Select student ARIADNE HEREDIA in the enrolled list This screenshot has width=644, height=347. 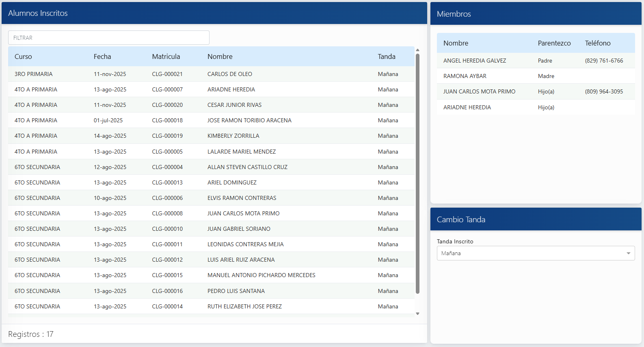pos(231,89)
